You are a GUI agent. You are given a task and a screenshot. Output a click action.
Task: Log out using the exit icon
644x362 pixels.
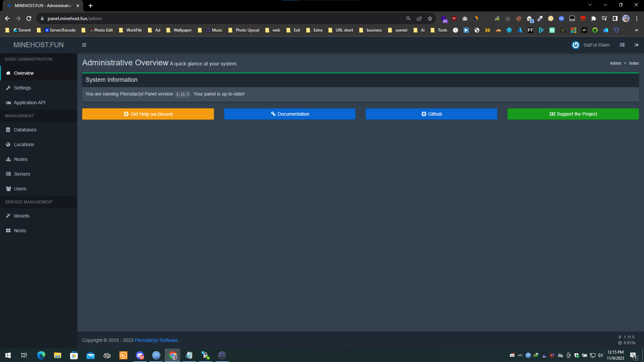click(636, 45)
